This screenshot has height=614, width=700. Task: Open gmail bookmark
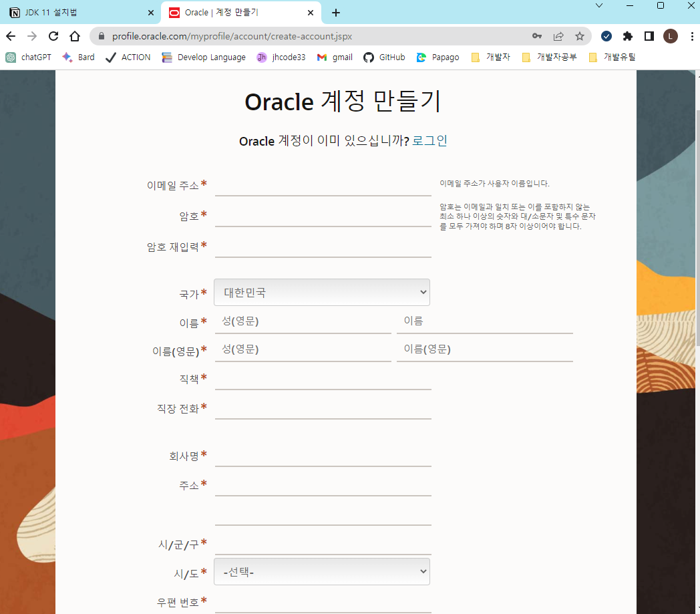(x=335, y=57)
